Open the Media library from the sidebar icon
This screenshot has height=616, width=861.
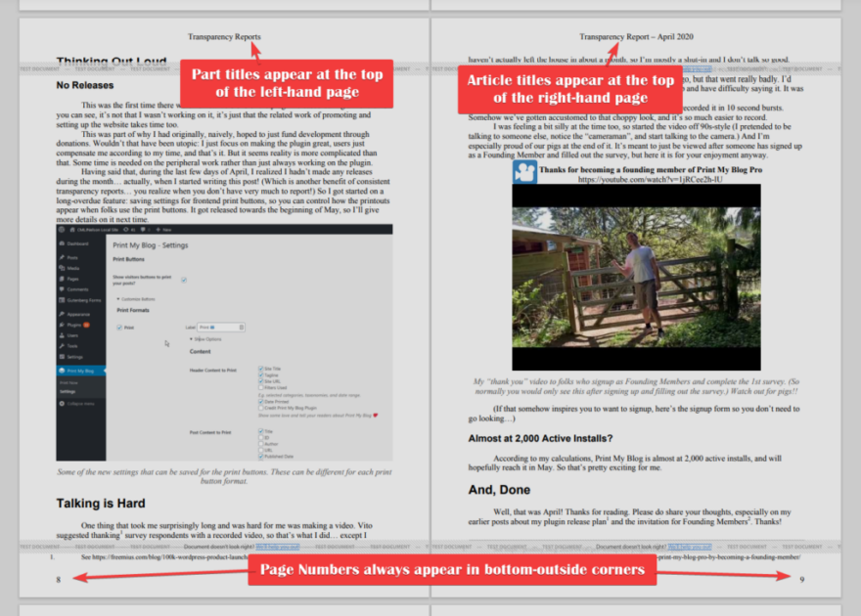pos(63,266)
